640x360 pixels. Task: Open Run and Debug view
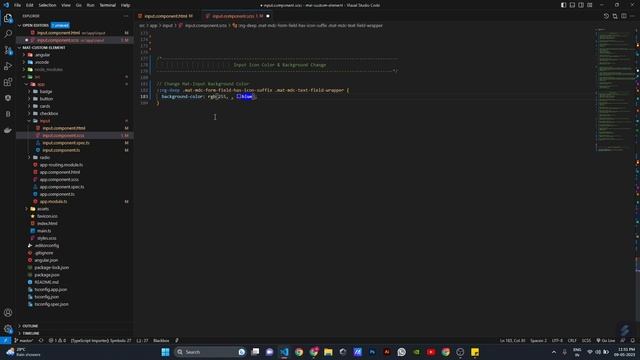coord(8,66)
